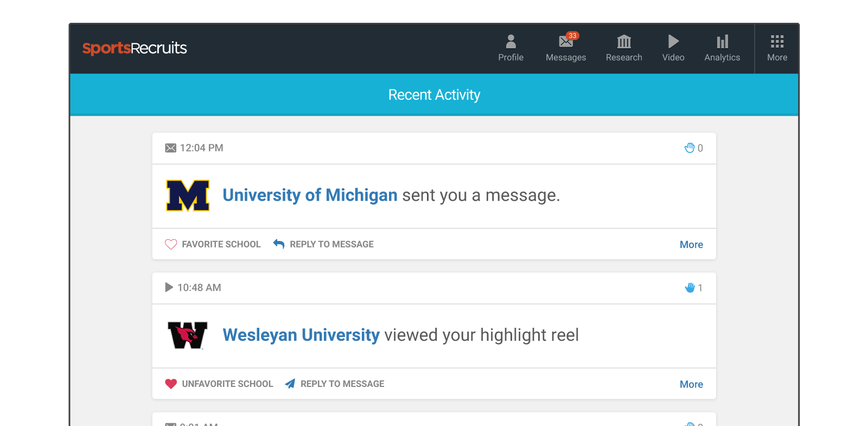Expand More on the Wesleyan card
The height and width of the screenshot is (426, 868).
(x=691, y=384)
